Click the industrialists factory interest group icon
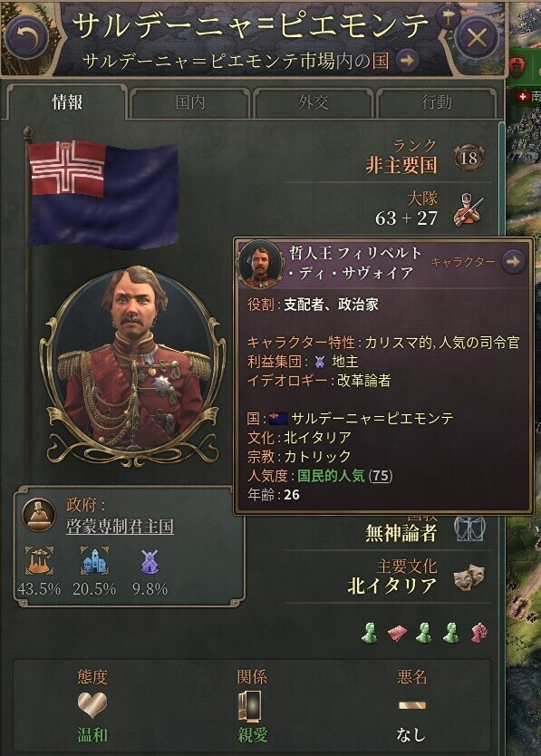This screenshot has width=541, height=756. point(40,561)
